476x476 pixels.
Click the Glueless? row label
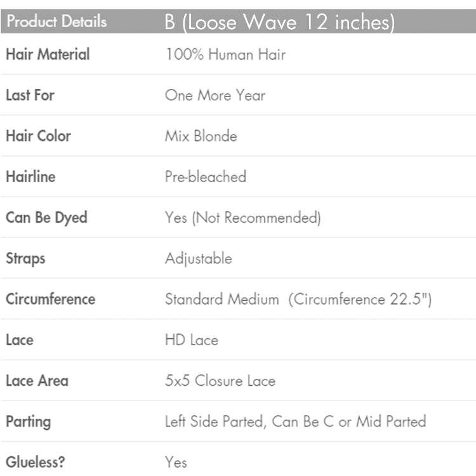point(35,462)
